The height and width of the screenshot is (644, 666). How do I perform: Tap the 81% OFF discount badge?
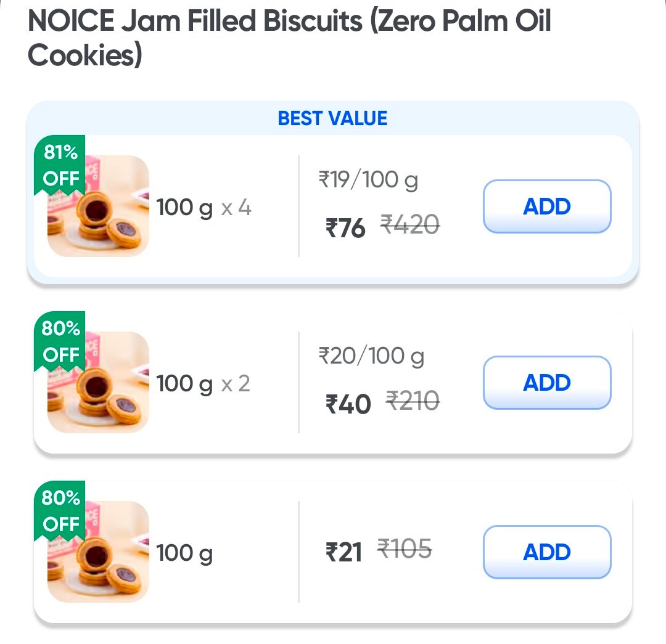tap(60, 165)
